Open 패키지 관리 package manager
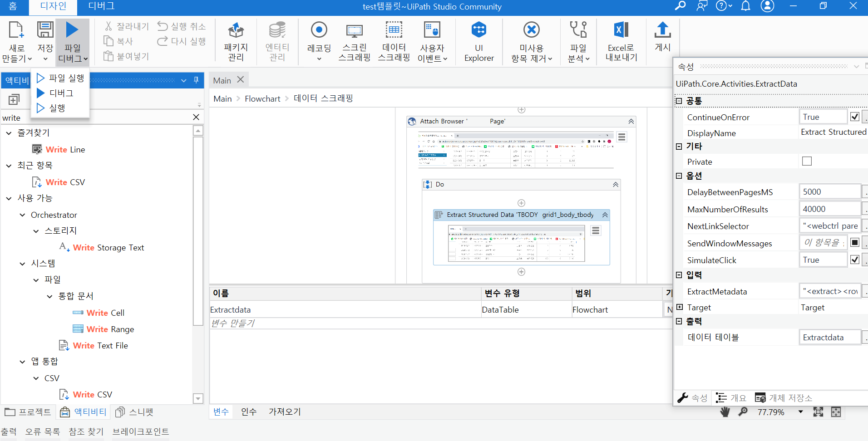 pos(236,42)
